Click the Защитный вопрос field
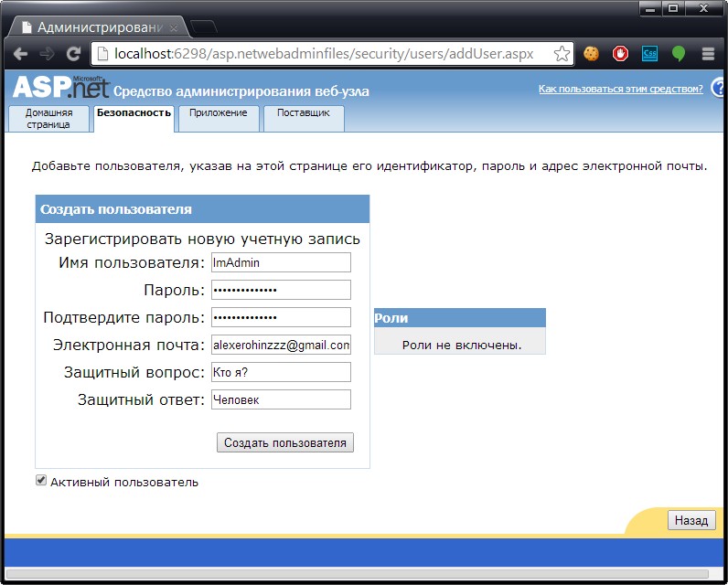Viewport: 728px width, 585px height. click(x=281, y=372)
